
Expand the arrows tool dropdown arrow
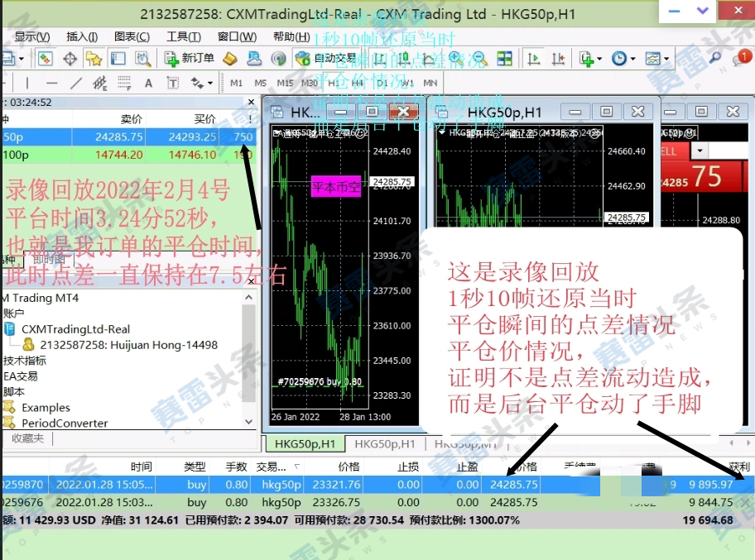click(210, 84)
